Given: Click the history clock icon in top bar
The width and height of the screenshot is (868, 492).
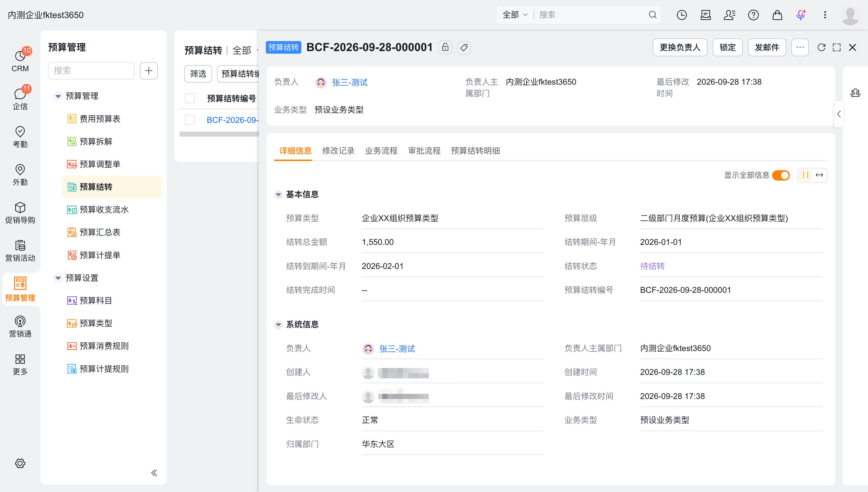Looking at the screenshot, I should coord(682,15).
